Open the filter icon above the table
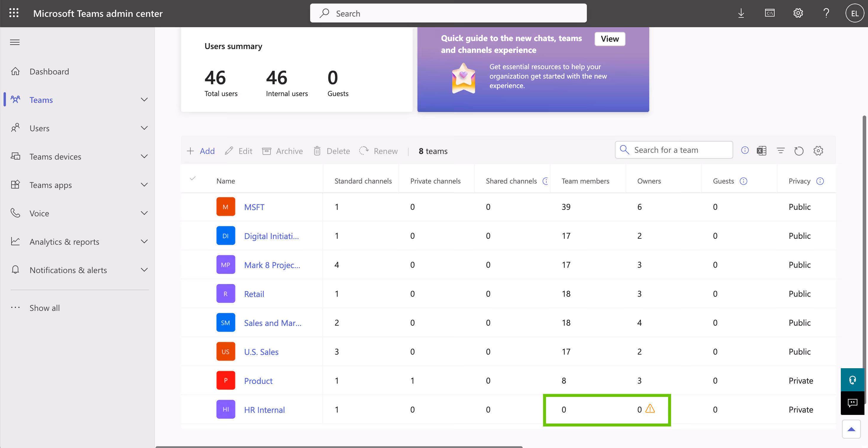This screenshot has height=448, width=868. tap(781, 151)
